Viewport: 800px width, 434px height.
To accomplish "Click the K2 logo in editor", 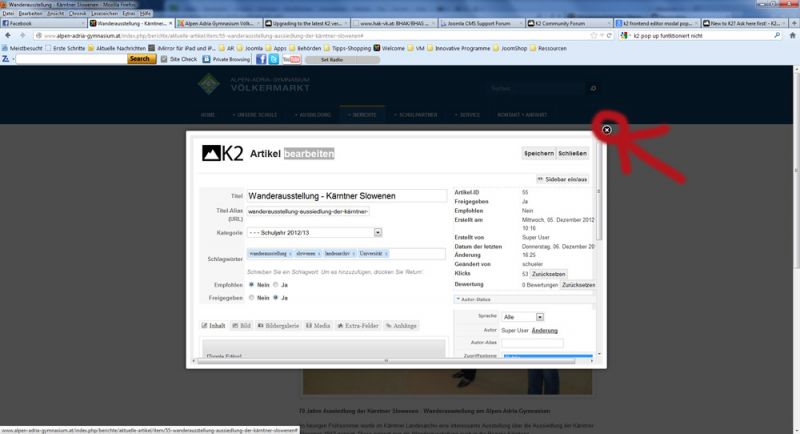I will click(x=222, y=153).
